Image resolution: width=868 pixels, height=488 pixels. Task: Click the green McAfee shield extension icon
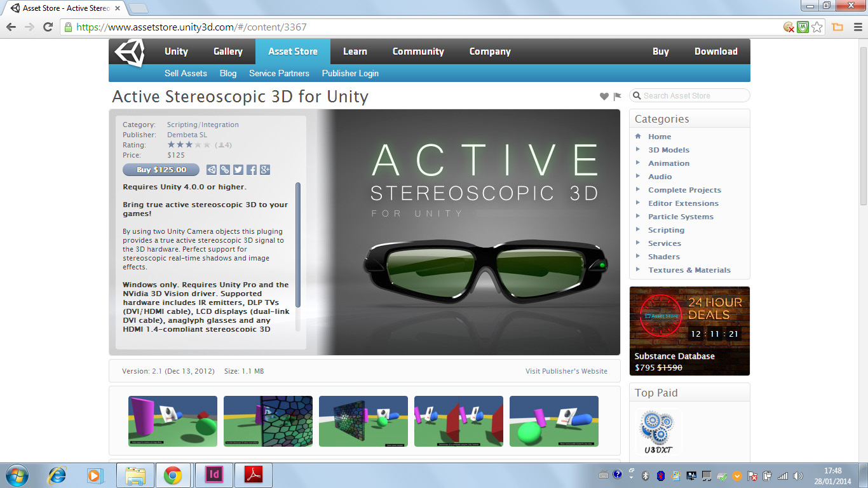click(803, 27)
